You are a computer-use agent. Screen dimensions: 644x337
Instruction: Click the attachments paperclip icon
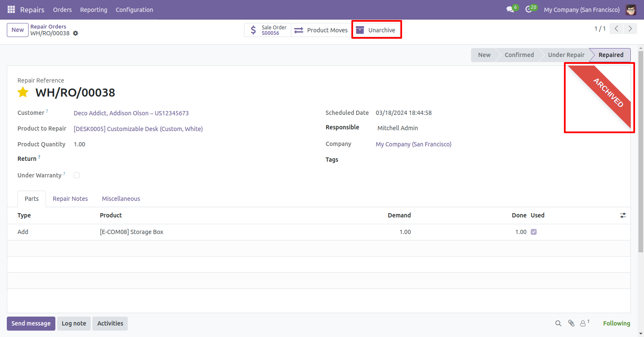571,323
